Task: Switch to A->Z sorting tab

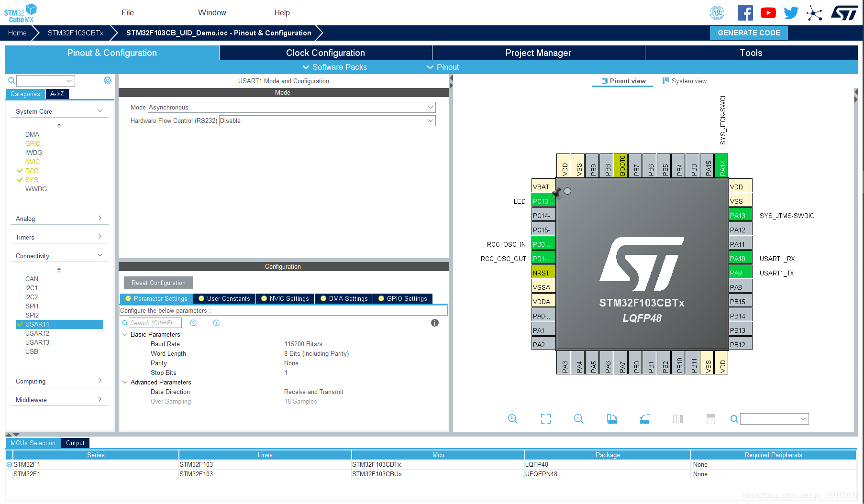Action: click(x=57, y=94)
